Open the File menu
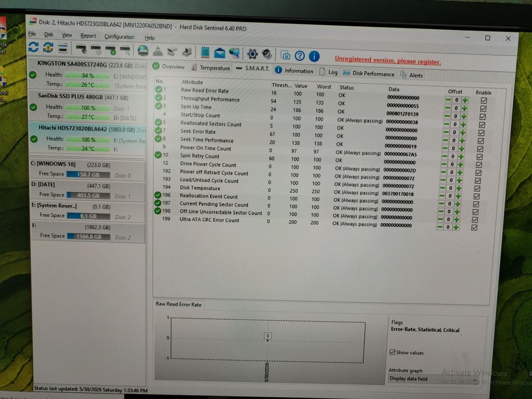 (32, 34)
